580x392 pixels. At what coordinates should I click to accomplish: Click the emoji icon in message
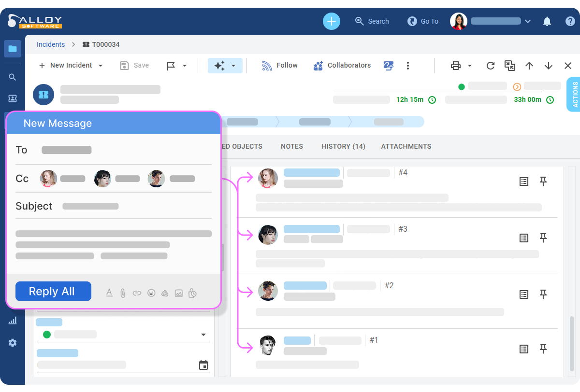pyautogui.click(x=151, y=293)
